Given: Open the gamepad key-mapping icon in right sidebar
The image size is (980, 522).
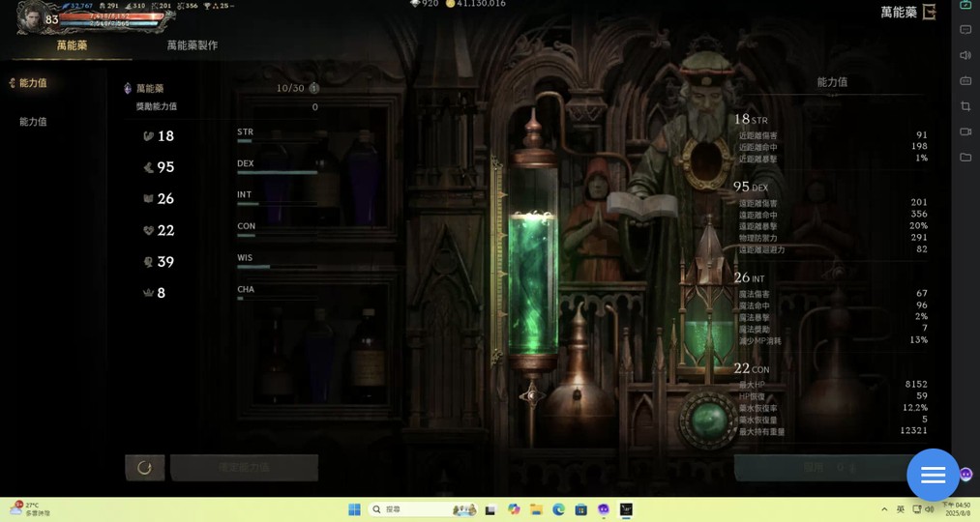Looking at the screenshot, I should 965,80.
